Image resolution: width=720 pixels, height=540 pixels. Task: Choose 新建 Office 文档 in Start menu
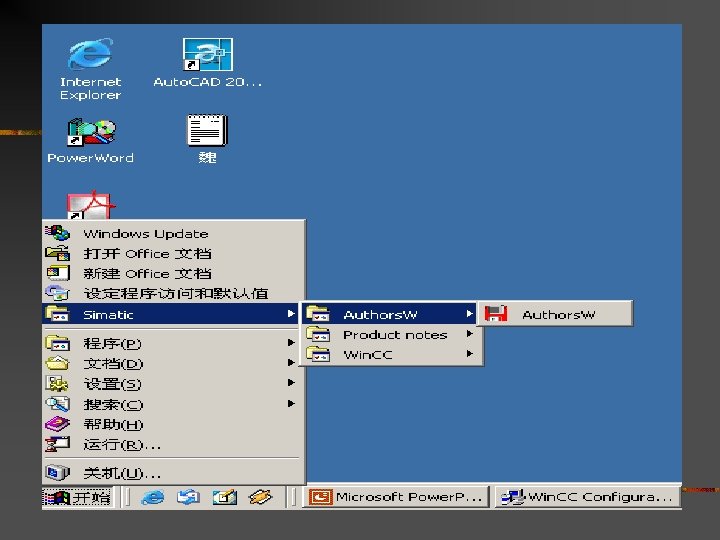(x=173, y=274)
